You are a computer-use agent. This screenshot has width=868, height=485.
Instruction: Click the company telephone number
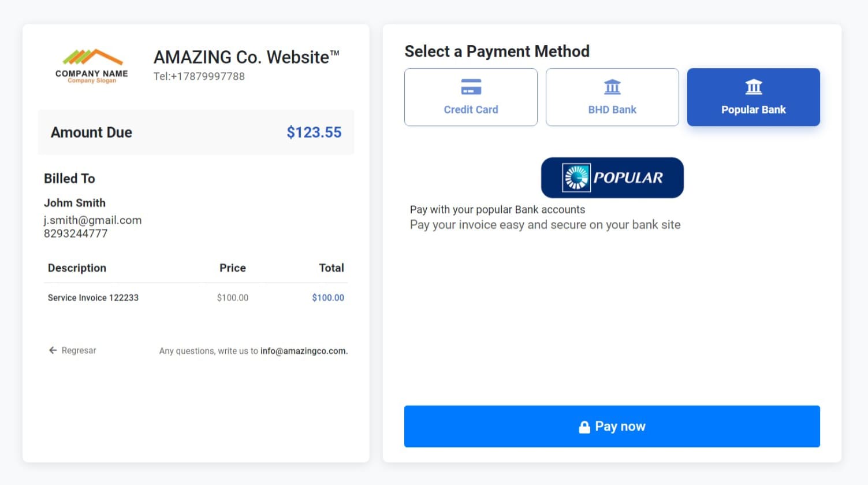pos(199,76)
